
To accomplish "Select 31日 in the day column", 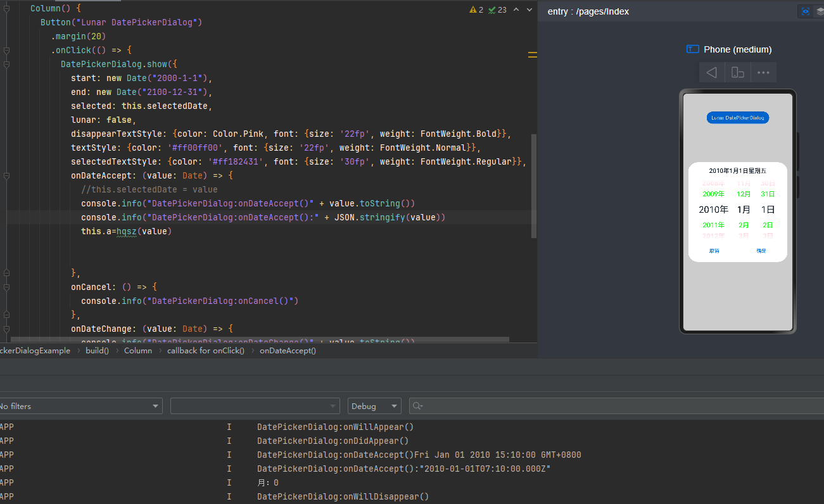I will pos(768,194).
